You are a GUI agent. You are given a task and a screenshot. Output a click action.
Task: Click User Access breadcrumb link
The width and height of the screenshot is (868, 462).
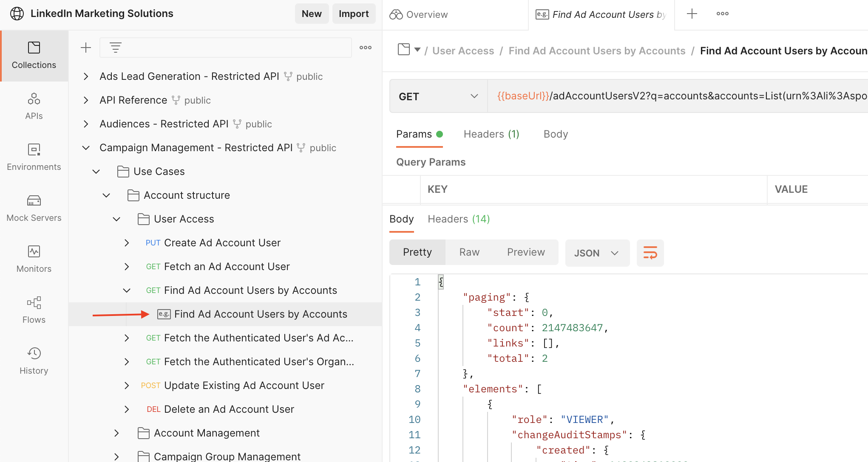463,51
